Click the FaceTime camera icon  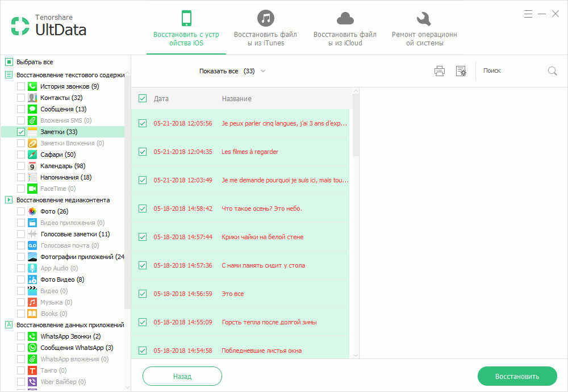click(x=32, y=189)
